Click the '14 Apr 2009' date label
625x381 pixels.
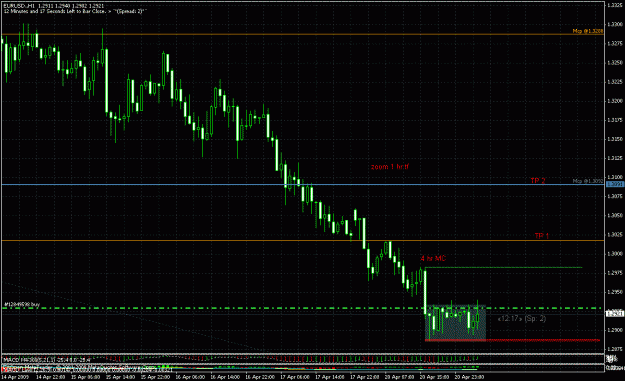tap(15, 377)
